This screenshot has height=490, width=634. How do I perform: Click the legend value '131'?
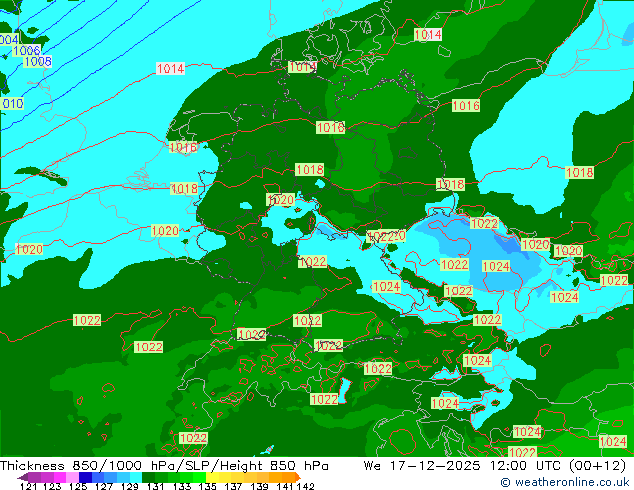(155, 486)
